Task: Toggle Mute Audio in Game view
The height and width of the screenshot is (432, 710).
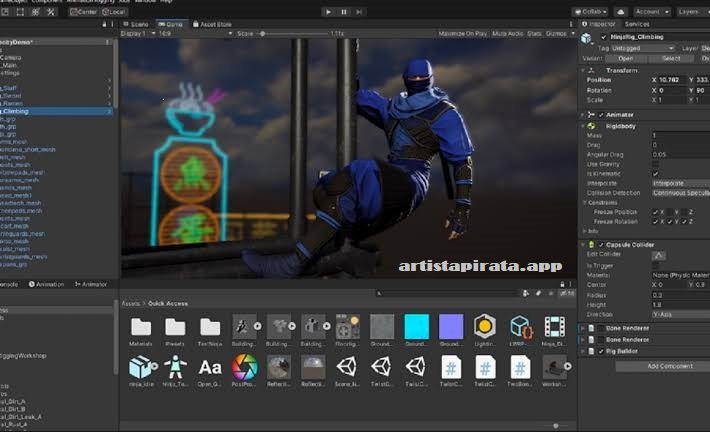Action: coord(508,34)
